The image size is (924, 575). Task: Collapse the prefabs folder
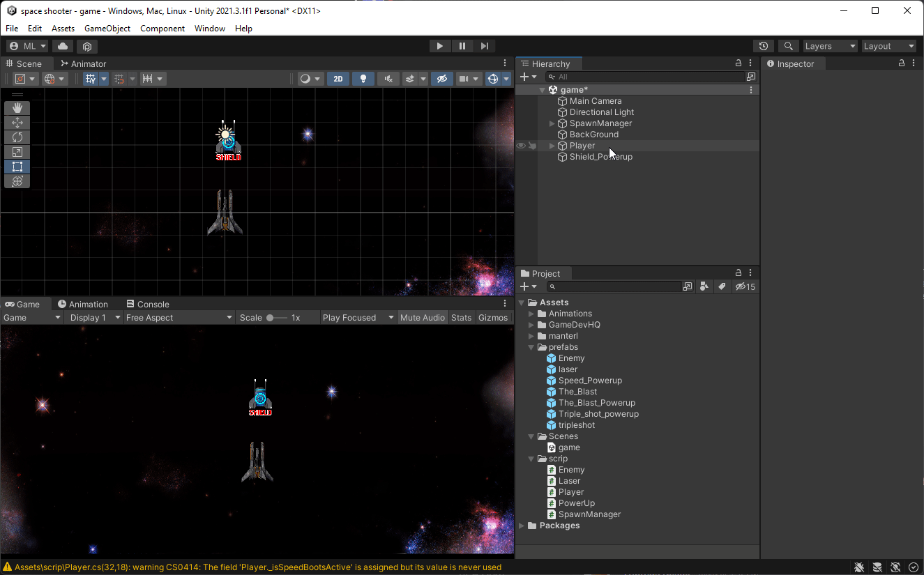pos(531,346)
